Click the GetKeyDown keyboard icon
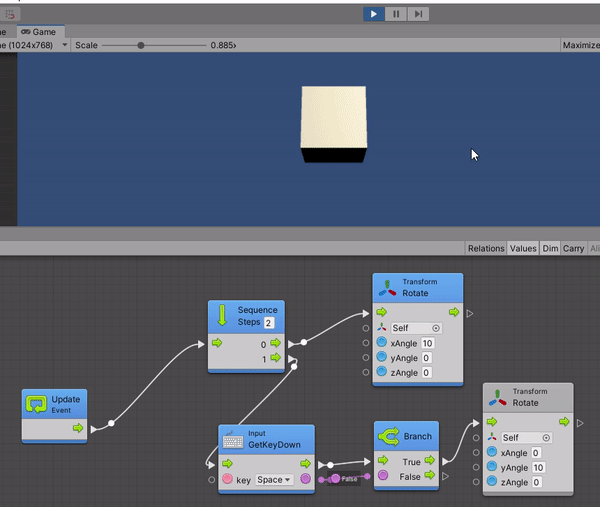The width and height of the screenshot is (600, 507). [x=233, y=440]
